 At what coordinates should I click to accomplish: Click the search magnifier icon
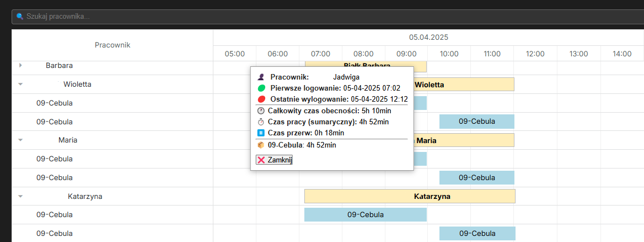[20, 17]
